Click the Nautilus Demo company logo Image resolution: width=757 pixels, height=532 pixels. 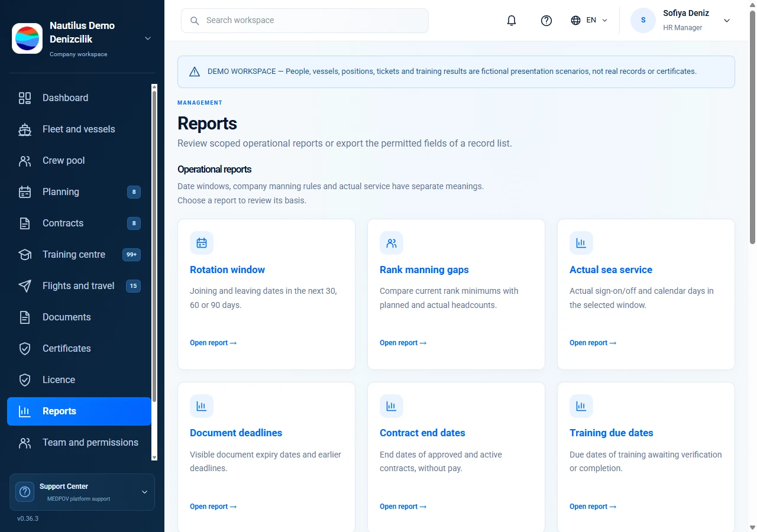pyautogui.click(x=27, y=38)
